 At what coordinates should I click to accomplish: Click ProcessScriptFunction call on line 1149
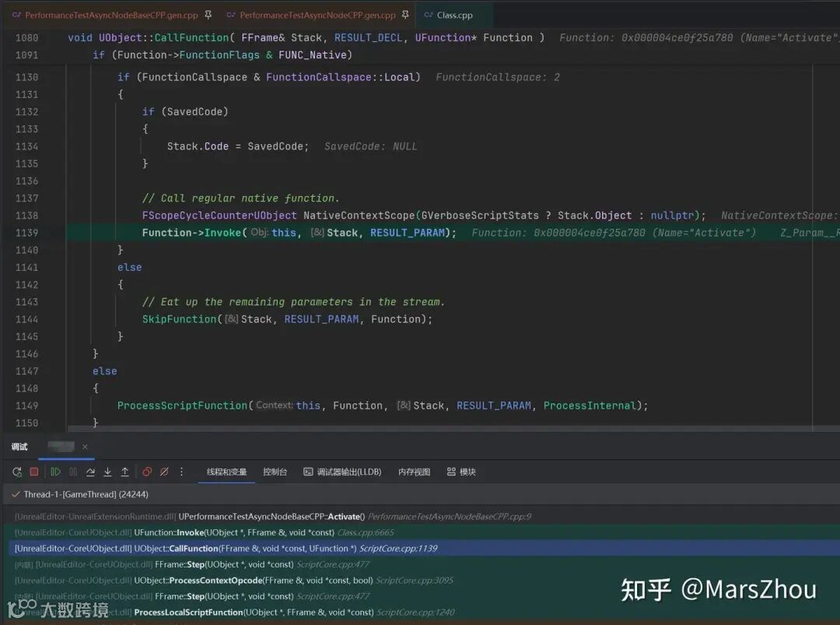click(x=183, y=406)
